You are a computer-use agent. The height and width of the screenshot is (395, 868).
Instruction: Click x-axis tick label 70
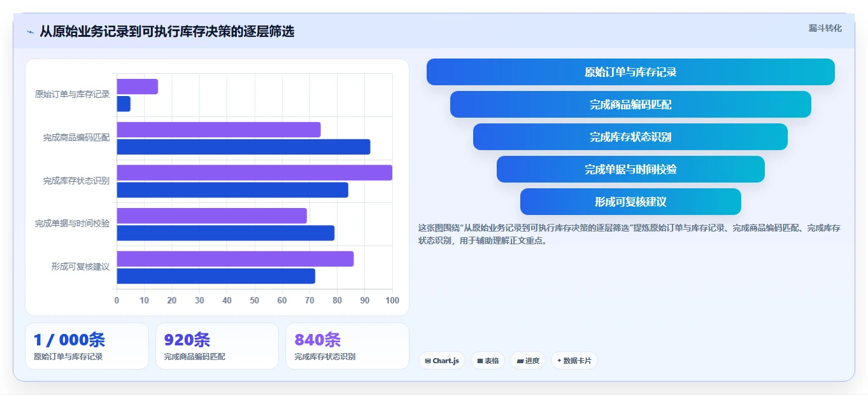pyautogui.click(x=309, y=300)
